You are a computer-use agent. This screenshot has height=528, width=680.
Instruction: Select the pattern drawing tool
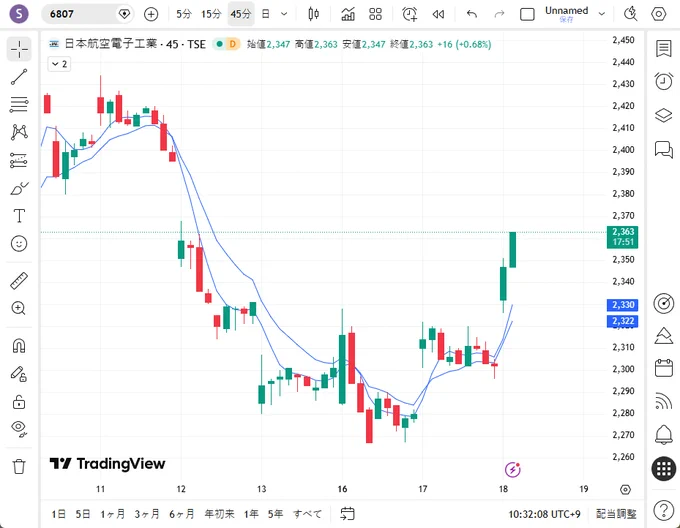[x=19, y=132]
